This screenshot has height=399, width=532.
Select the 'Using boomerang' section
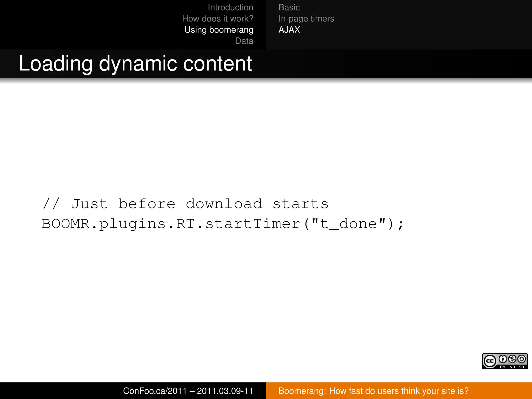(219, 30)
